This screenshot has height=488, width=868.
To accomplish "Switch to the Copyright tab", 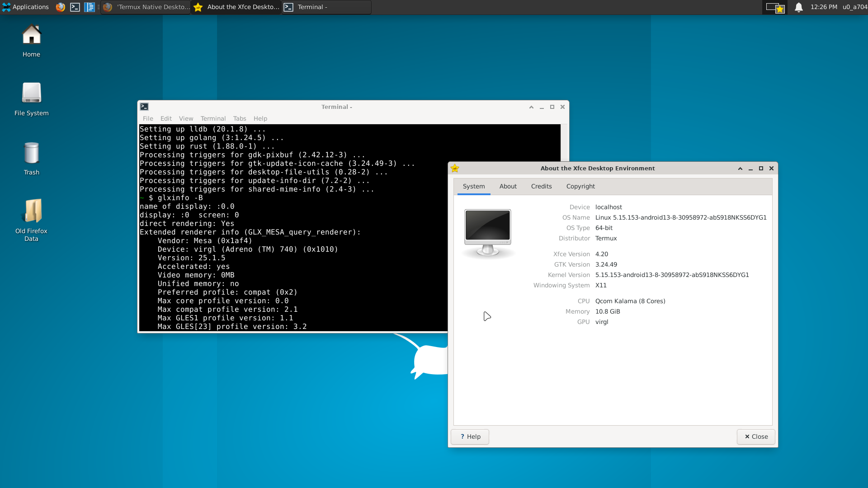I will (x=580, y=186).
